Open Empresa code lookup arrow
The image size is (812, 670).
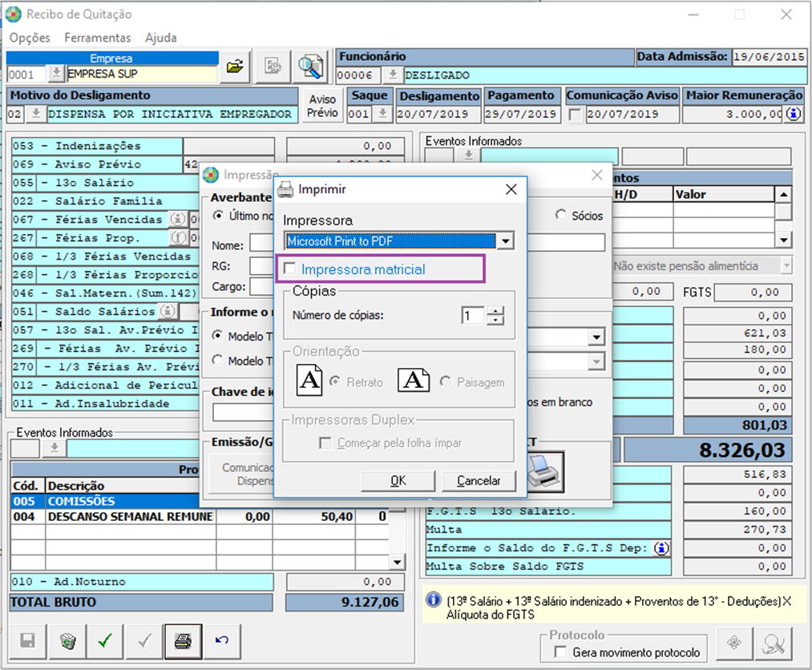(x=55, y=74)
